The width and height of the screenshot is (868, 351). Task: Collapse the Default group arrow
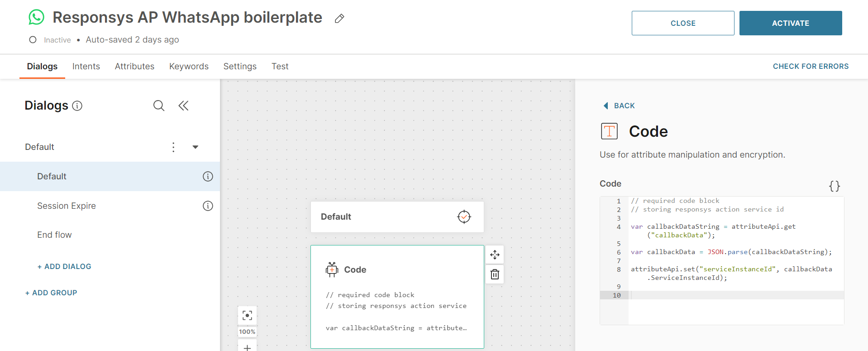tap(196, 147)
